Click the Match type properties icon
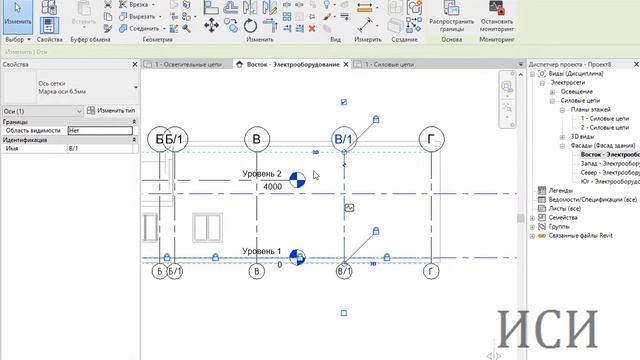The height and width of the screenshot is (360, 640). (x=108, y=29)
